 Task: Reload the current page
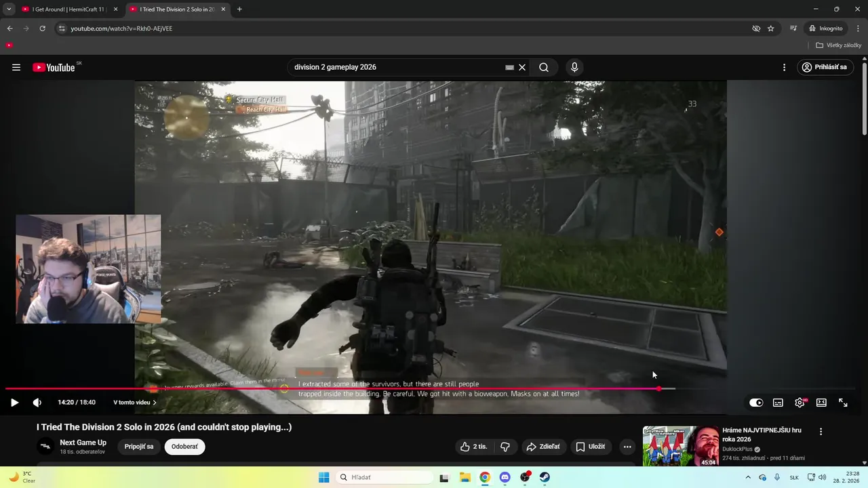coord(42,28)
